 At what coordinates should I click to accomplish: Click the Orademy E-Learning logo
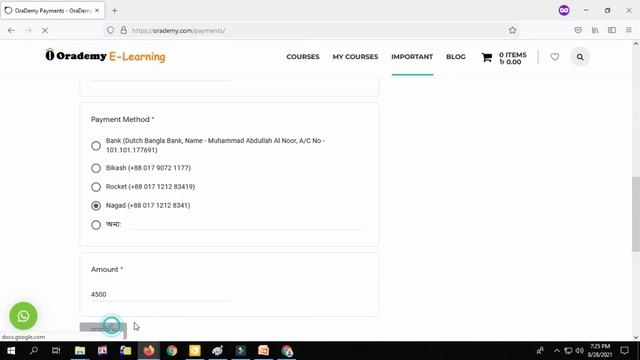coord(105,56)
